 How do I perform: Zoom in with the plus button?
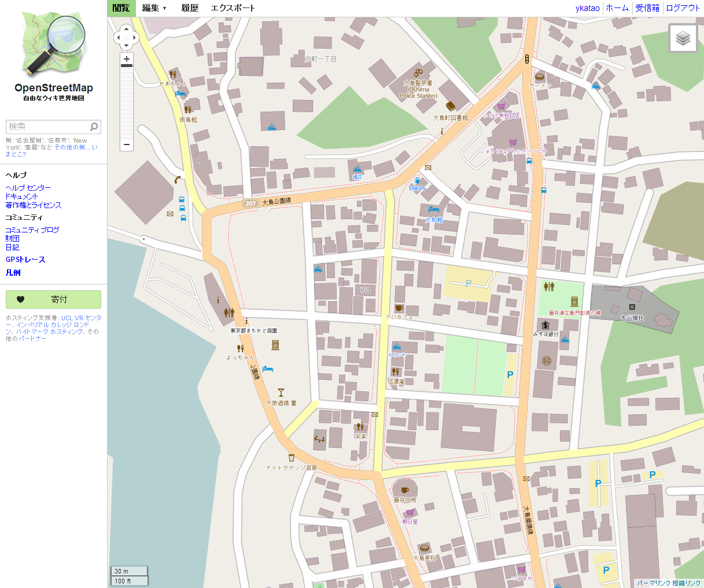(127, 58)
